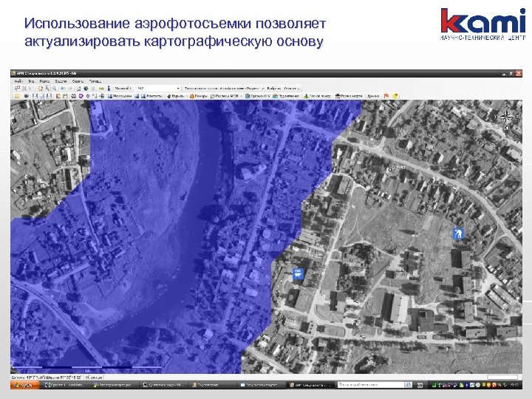Click the blue worker marker on map
This screenshot has height=399, width=532.
coord(458,233)
